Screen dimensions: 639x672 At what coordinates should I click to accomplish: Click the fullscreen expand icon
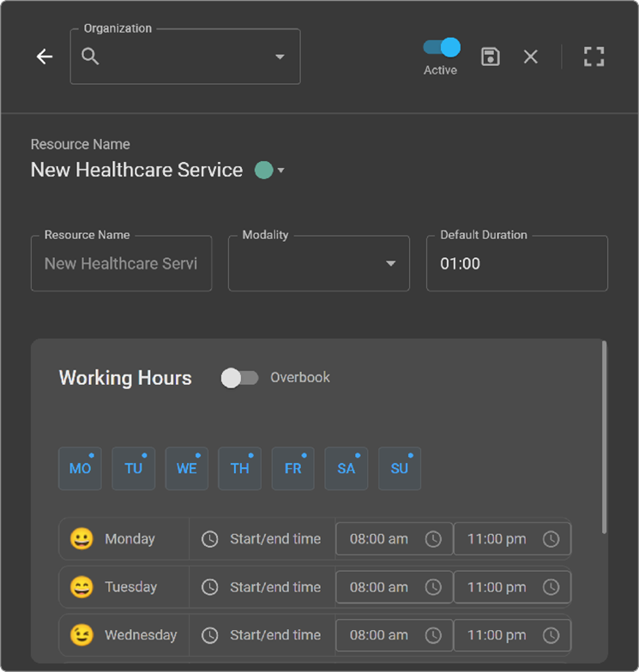click(x=594, y=57)
